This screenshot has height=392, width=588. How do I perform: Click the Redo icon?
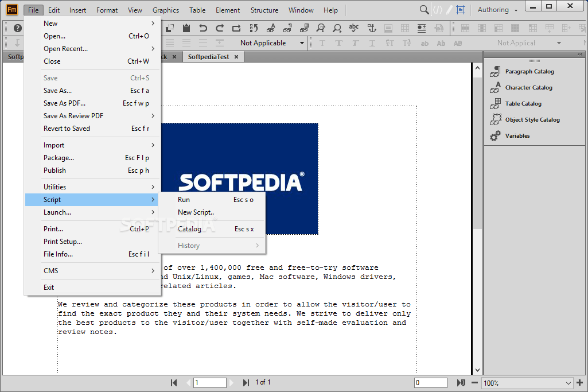pos(220,27)
